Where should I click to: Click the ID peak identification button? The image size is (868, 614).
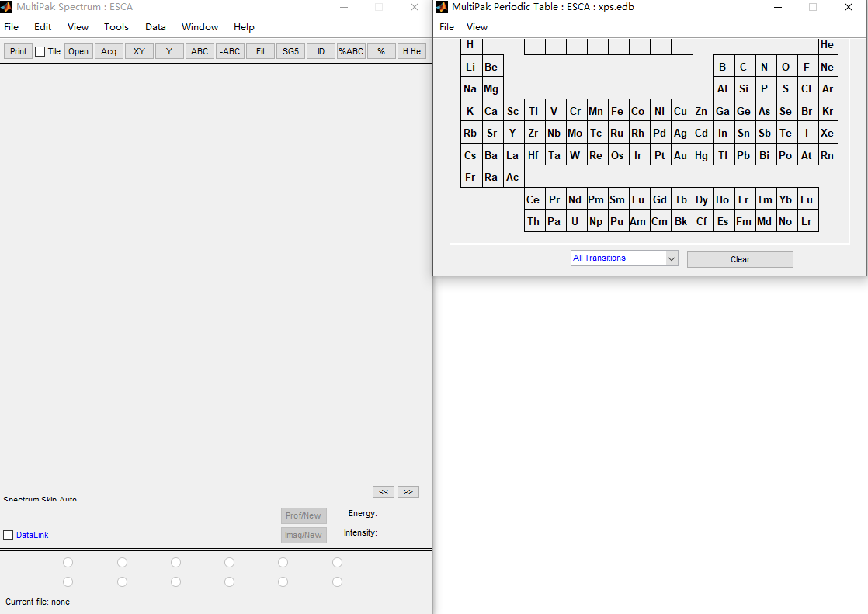point(321,51)
